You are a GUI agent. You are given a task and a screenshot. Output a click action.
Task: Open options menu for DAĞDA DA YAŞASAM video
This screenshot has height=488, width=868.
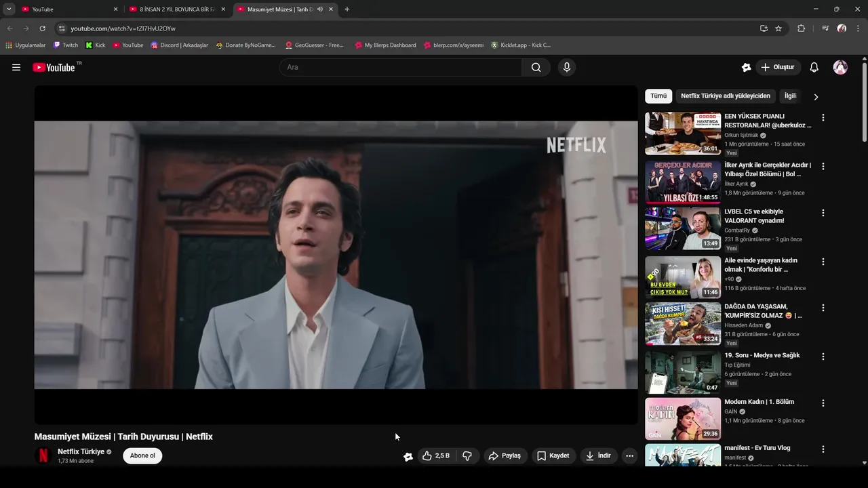pyautogui.click(x=823, y=308)
